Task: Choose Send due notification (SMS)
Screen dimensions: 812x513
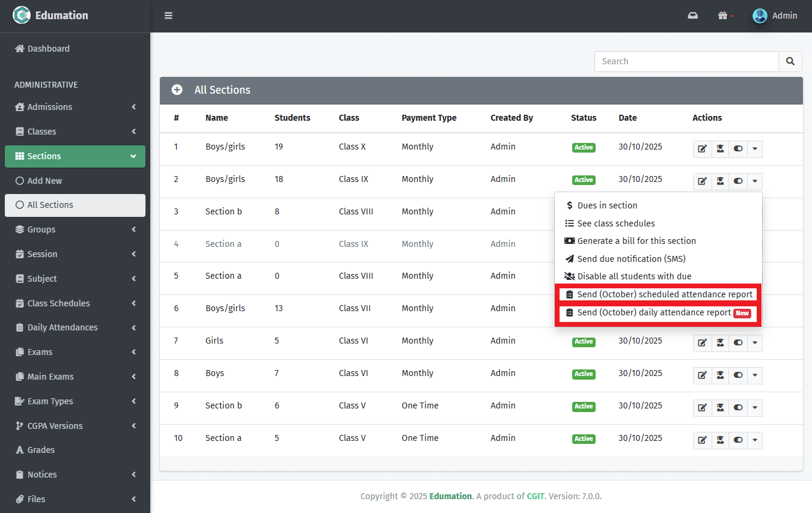Action: click(658, 259)
